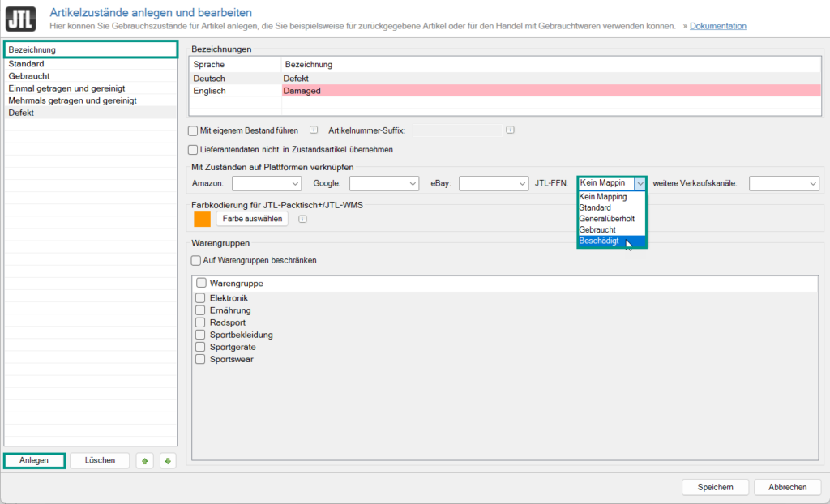Click info icon beside Artikelnummer-Suffix field
The width and height of the screenshot is (830, 504).
click(510, 130)
